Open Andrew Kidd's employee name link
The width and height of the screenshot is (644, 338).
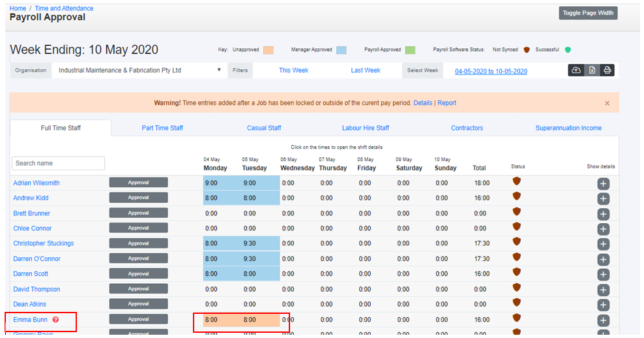point(31,198)
